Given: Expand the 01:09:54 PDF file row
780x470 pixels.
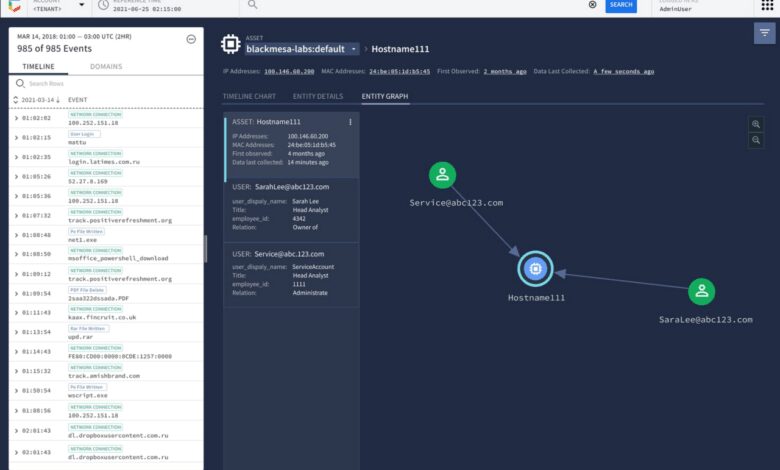Looking at the screenshot, I should [16, 293].
